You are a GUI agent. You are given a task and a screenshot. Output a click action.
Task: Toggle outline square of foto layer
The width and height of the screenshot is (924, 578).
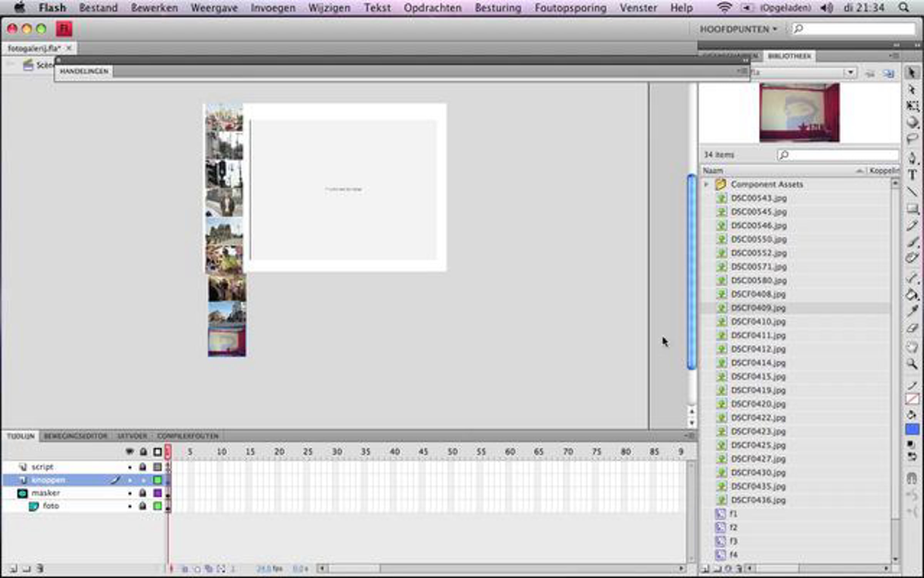(x=157, y=506)
